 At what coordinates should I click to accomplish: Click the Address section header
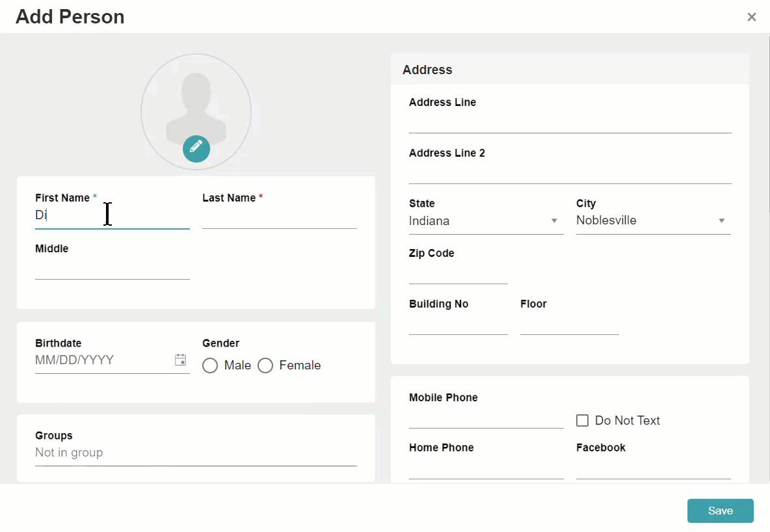tap(570, 69)
